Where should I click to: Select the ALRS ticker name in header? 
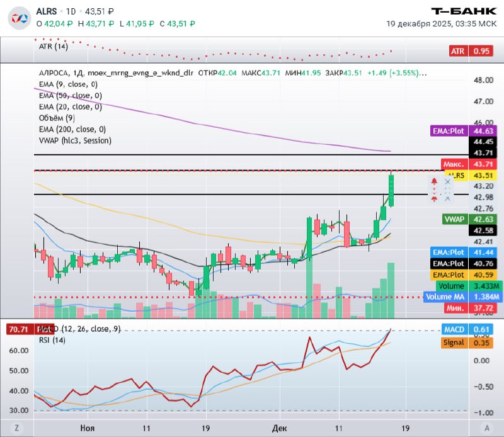[46, 11]
